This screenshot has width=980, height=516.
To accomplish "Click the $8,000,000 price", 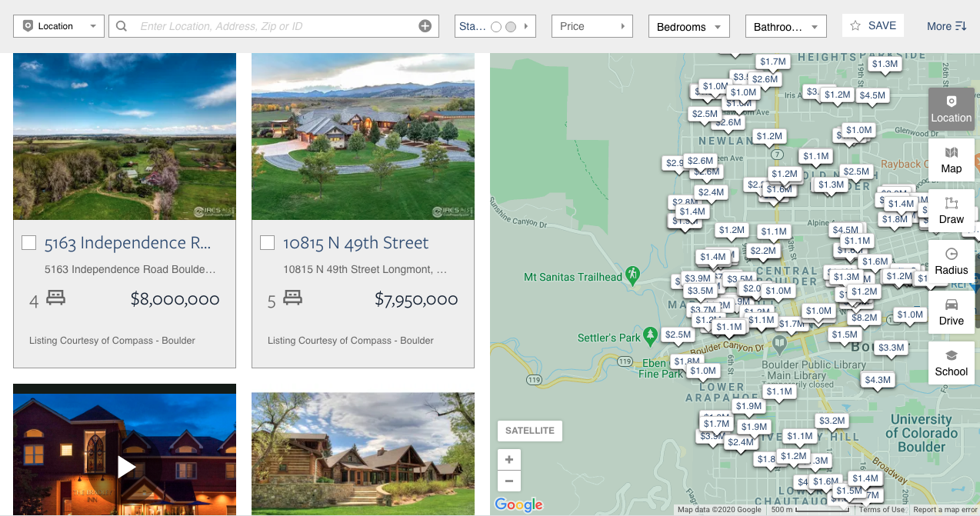I will (x=175, y=299).
